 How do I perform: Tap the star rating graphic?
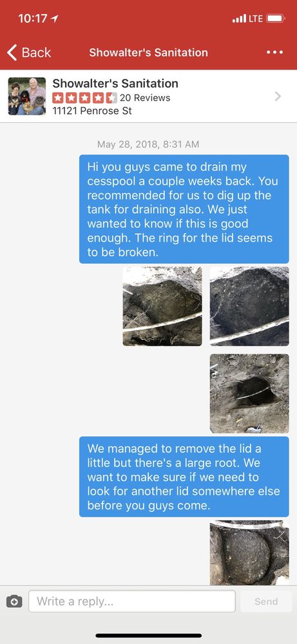click(x=85, y=98)
